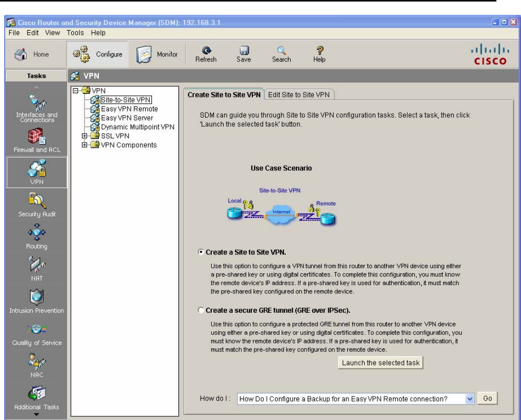Click the Site-to-Site VPN scenario diagram
The height and width of the screenshot is (420, 521).
(x=282, y=208)
